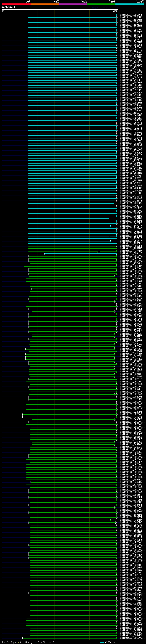The height and width of the screenshot is (644, 146).
Task: Open hit UniRef100_P28227
Action: [131, 299]
